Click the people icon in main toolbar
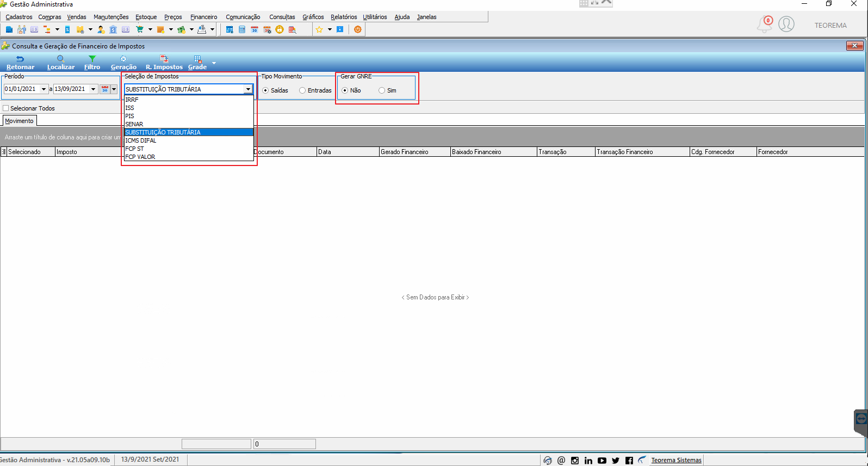 [22, 29]
